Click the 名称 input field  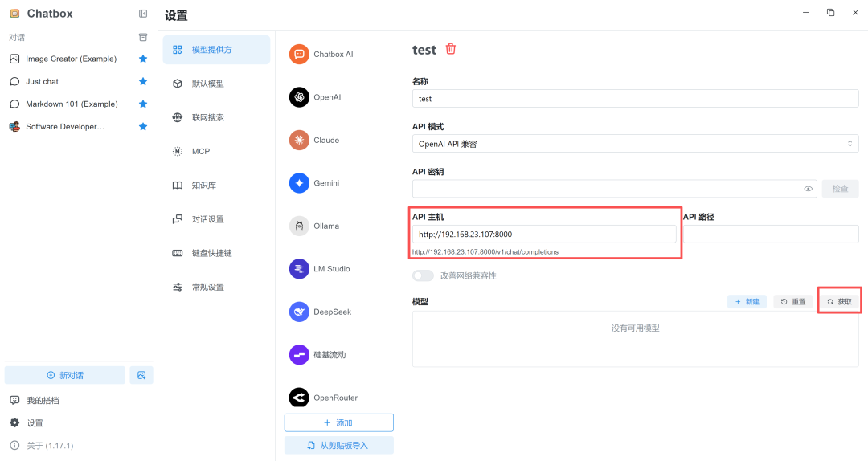pyautogui.click(x=636, y=99)
